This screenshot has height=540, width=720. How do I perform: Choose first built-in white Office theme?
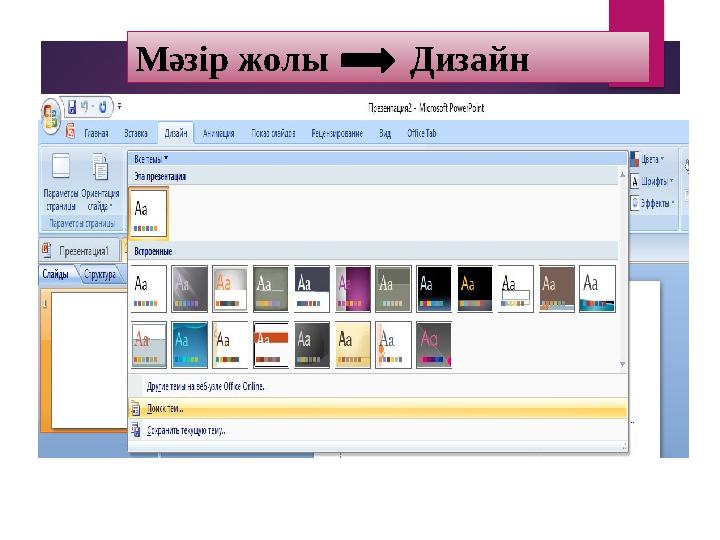click(x=148, y=289)
